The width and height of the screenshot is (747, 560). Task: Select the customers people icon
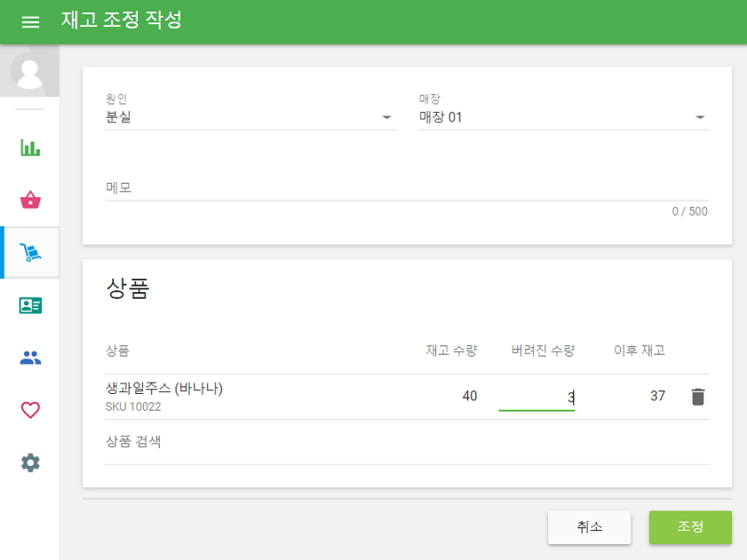(29, 355)
